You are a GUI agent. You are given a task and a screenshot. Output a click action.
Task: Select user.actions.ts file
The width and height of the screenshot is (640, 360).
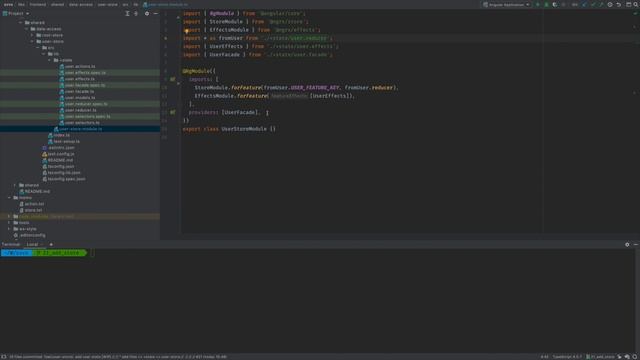pos(77,67)
